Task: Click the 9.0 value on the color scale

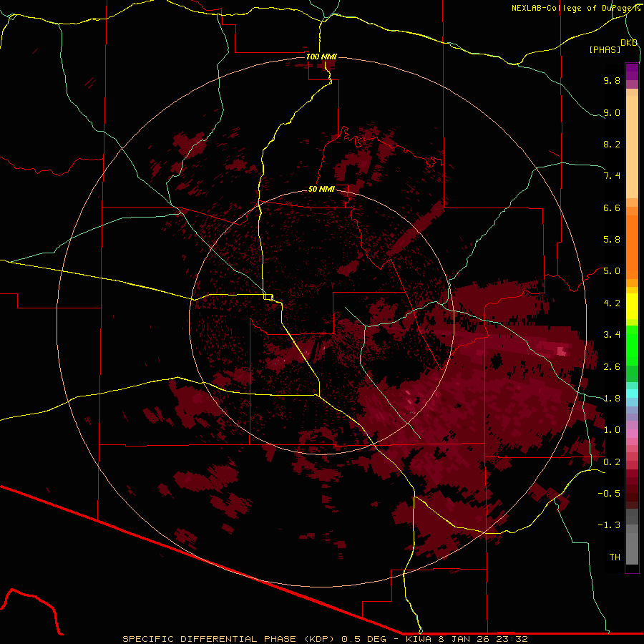Action: pos(612,112)
